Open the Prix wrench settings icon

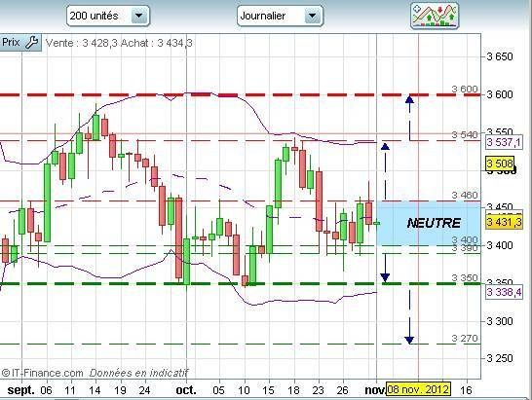click(x=32, y=43)
